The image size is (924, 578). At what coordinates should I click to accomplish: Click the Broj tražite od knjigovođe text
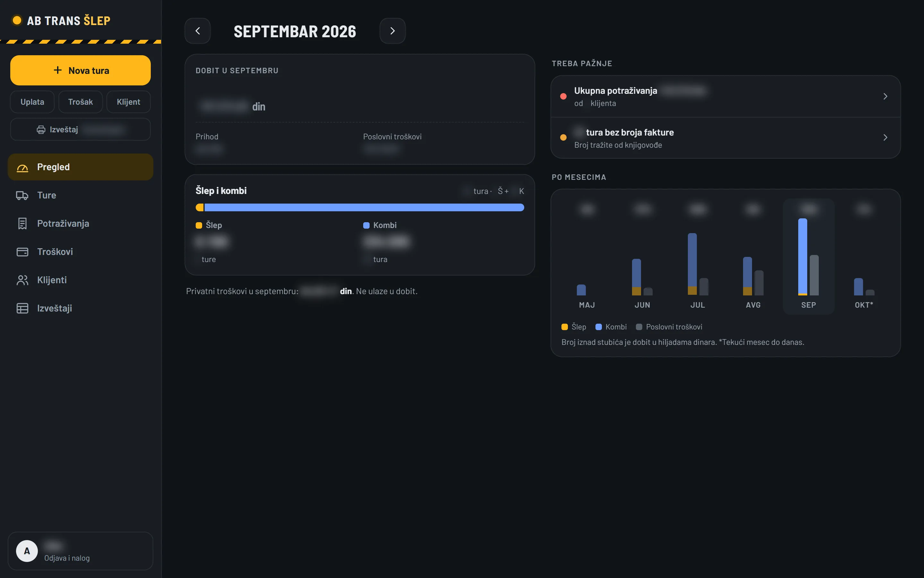618,145
